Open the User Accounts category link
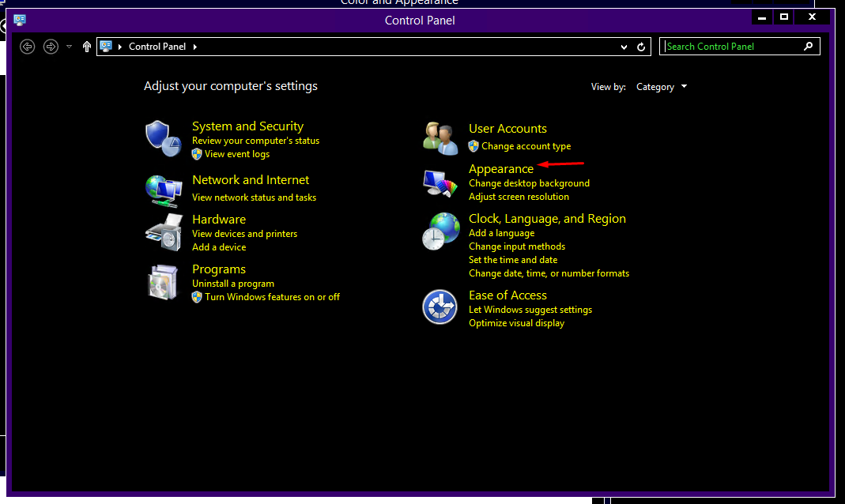Viewport: 845px width, 504px height. (x=507, y=129)
